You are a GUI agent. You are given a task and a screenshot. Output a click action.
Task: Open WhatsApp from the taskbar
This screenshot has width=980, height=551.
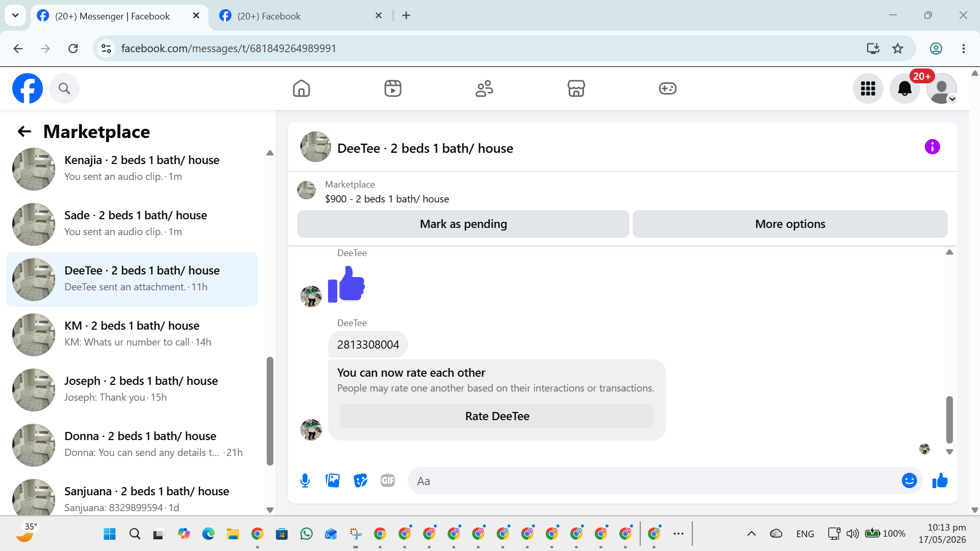tap(307, 534)
